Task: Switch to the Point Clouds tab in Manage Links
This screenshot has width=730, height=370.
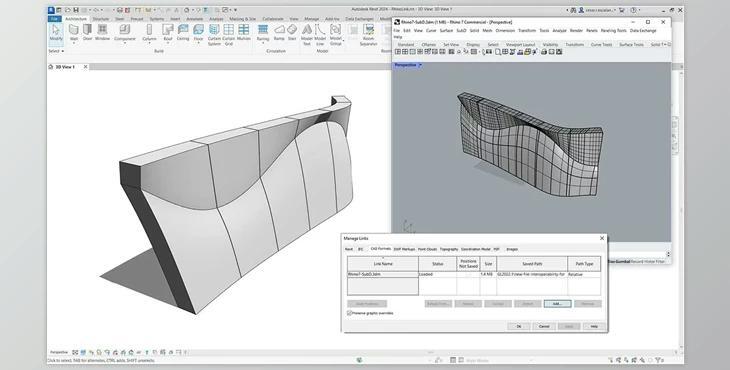Action: coord(427,249)
